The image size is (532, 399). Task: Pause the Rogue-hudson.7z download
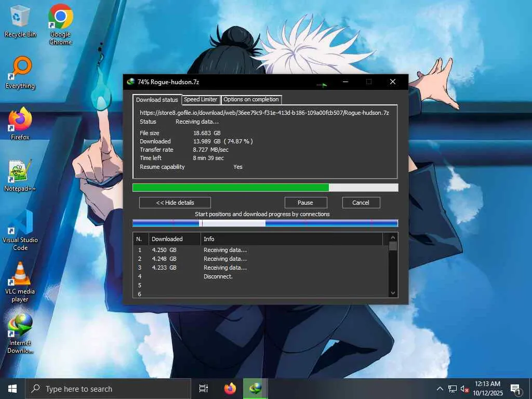point(305,203)
